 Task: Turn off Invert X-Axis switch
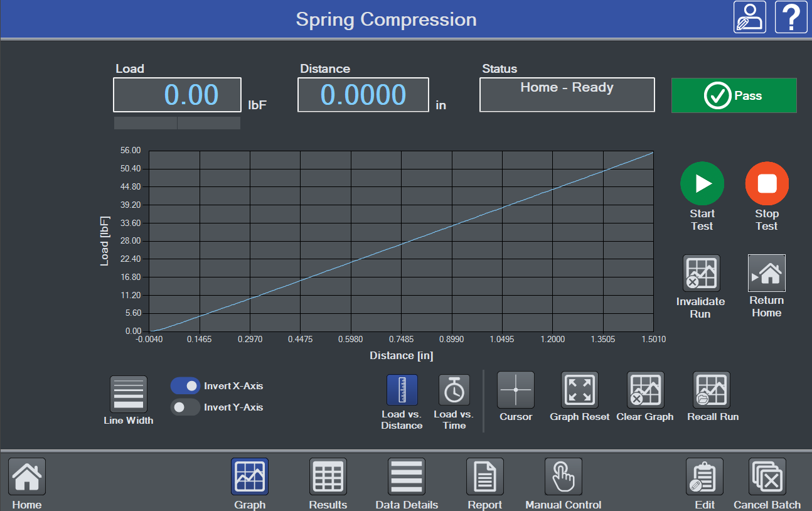(x=185, y=386)
